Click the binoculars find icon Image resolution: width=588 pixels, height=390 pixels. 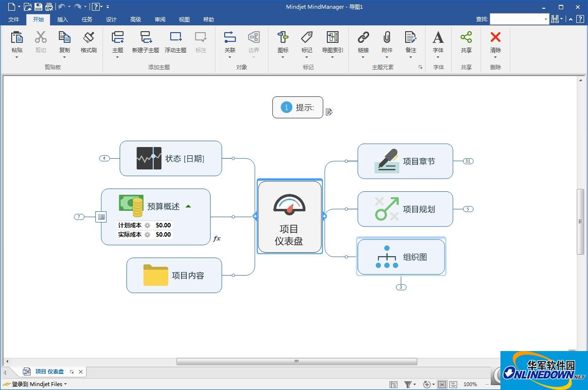click(x=555, y=19)
